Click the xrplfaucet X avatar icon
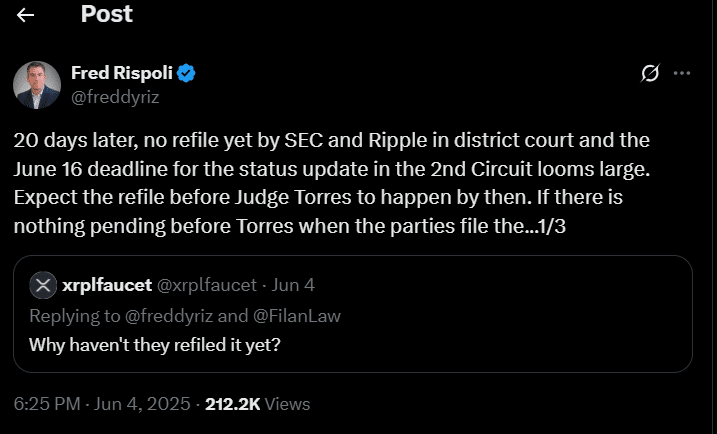Screen dimensions: 717x434 click(42, 285)
